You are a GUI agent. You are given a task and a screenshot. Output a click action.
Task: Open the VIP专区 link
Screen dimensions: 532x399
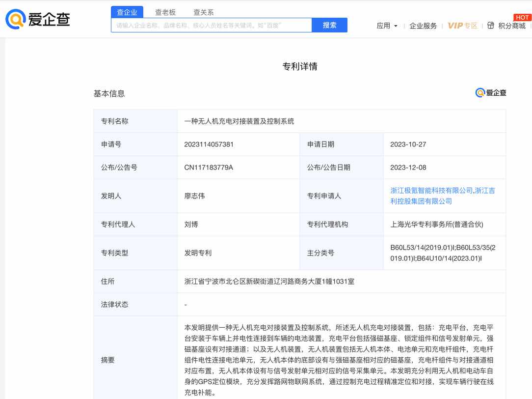(x=462, y=26)
